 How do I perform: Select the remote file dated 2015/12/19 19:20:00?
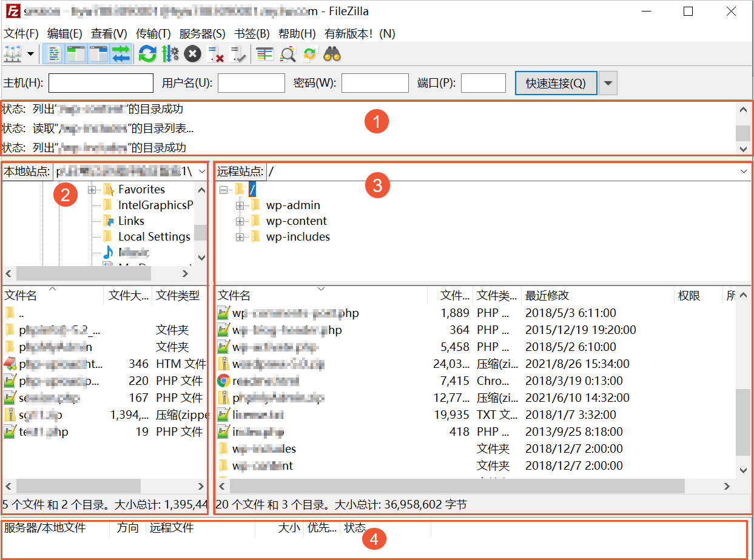[x=475, y=330]
